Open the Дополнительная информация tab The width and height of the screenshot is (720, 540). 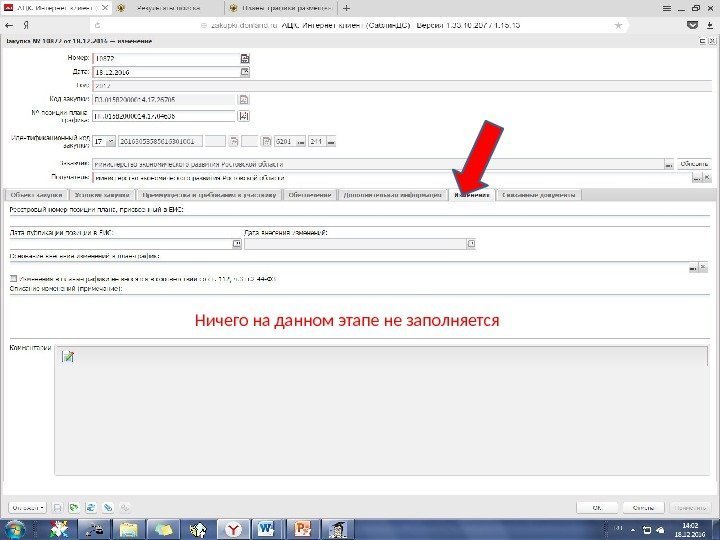pyautogui.click(x=393, y=195)
